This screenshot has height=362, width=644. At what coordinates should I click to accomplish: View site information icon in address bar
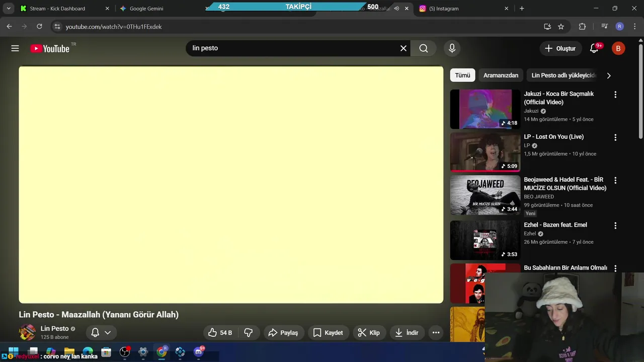click(57, 27)
